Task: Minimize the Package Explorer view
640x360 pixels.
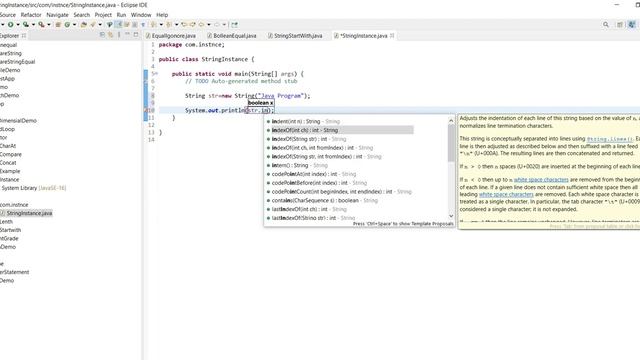Action: coord(127,35)
